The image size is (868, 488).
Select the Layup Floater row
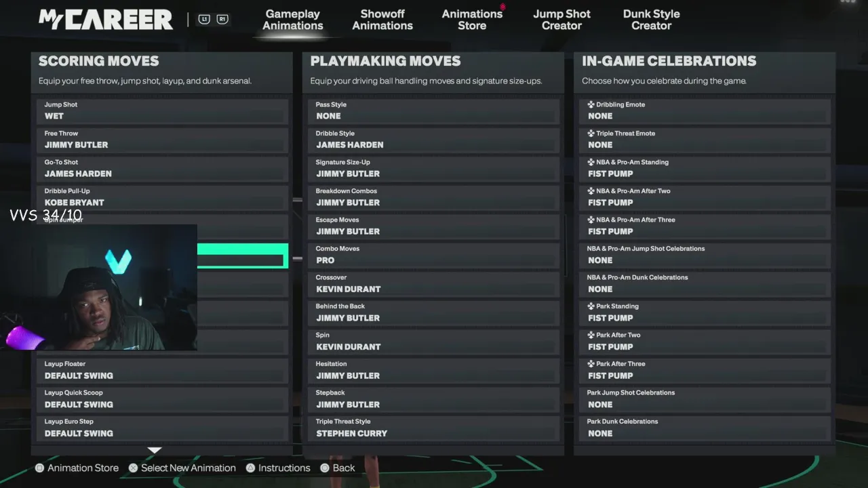click(x=163, y=370)
